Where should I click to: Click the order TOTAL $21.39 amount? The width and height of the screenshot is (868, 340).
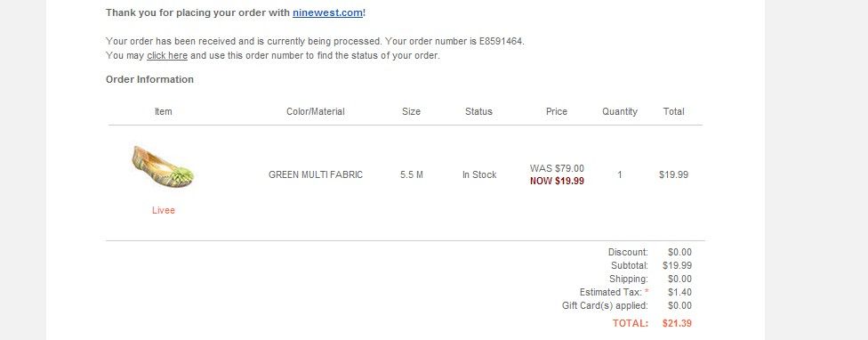click(x=677, y=323)
